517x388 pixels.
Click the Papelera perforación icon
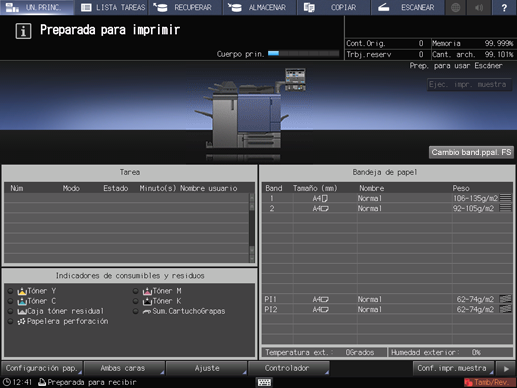click(22, 322)
